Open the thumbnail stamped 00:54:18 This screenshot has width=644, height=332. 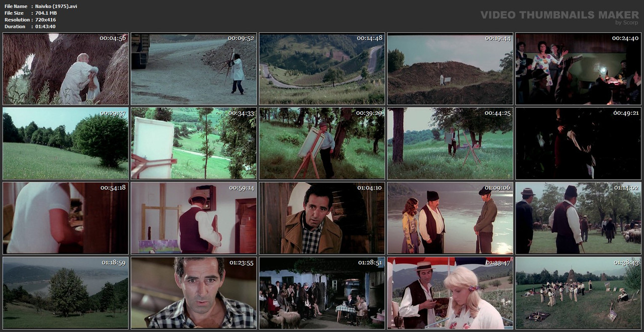tap(65, 218)
